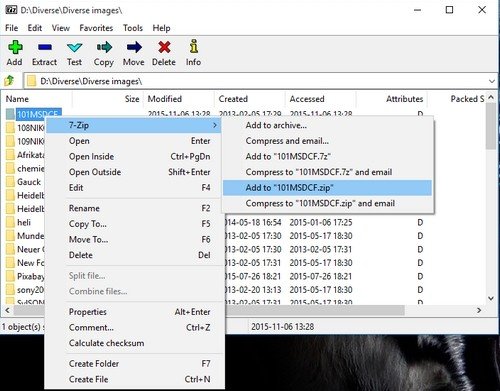Screen dimensions: 500x391
Task: Click the horizontal scrollbar right arrow
Action: click(479, 310)
